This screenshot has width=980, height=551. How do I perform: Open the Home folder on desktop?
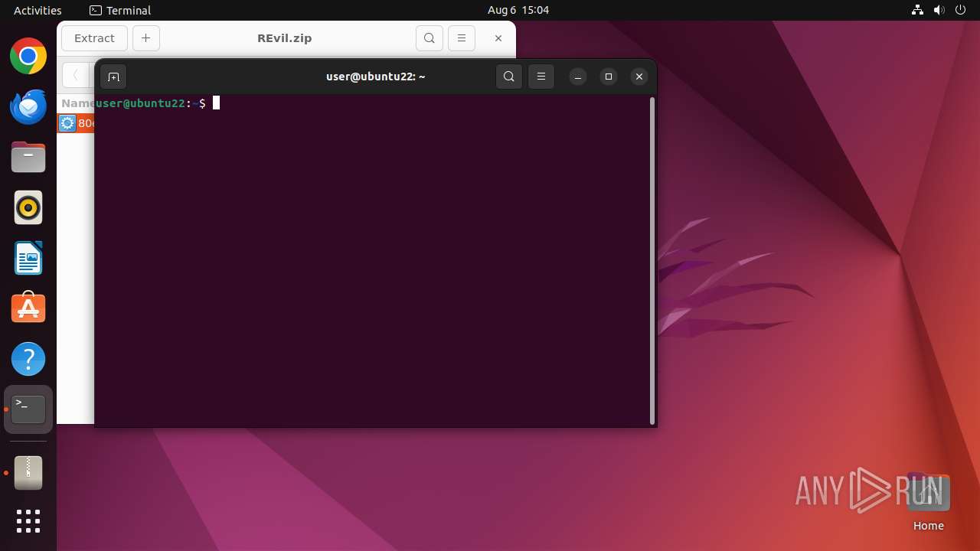coord(928,502)
